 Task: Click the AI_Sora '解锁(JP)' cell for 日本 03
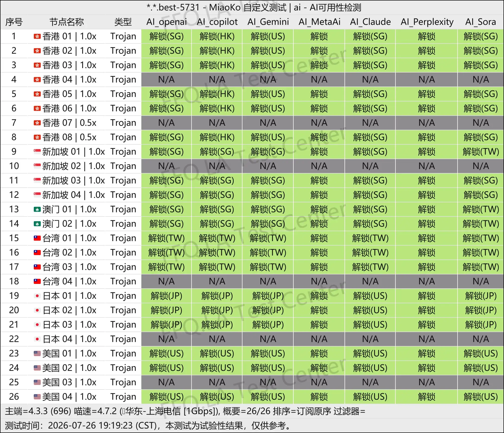[481, 325]
